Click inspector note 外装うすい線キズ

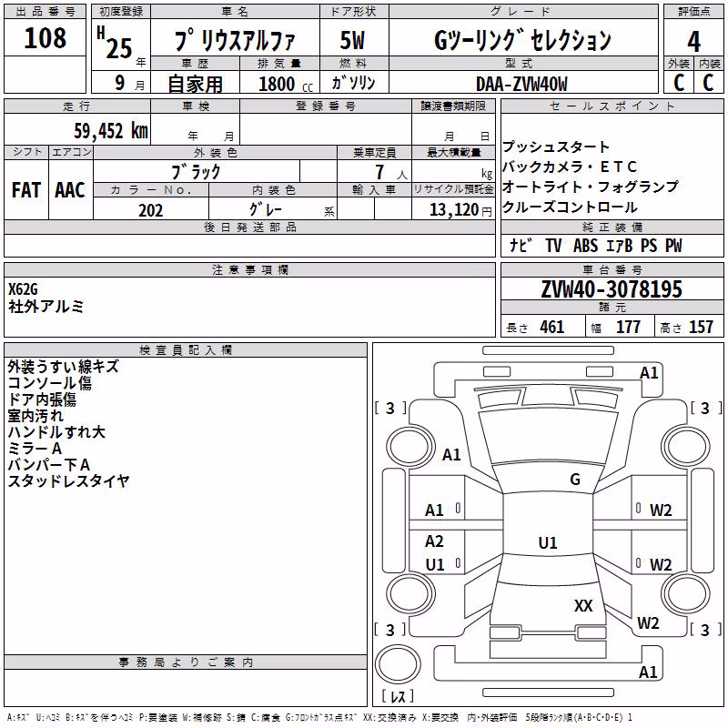(64, 367)
